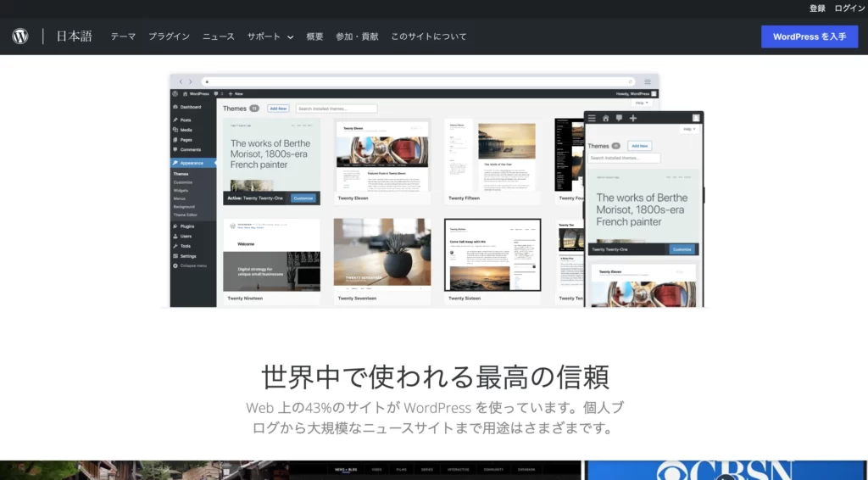
Task: Click Widgets submenu item in mockup sidebar
Action: click(181, 191)
